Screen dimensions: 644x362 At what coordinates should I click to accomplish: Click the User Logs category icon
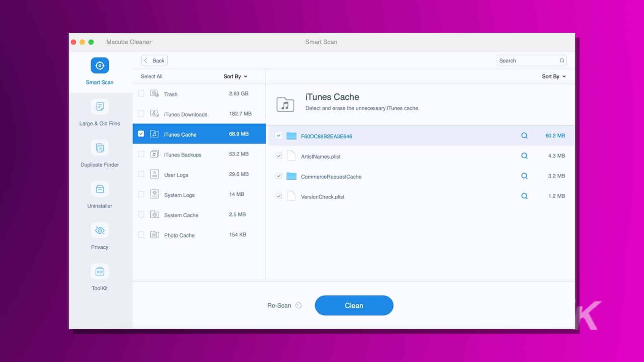click(155, 174)
